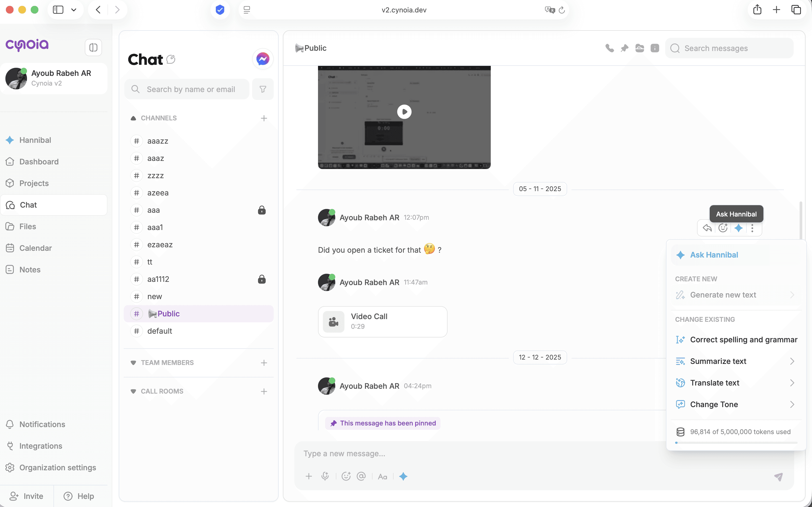Image resolution: width=812 pixels, height=507 pixels.
Task: Click the chat filter funnel icon
Action: pyautogui.click(x=263, y=89)
